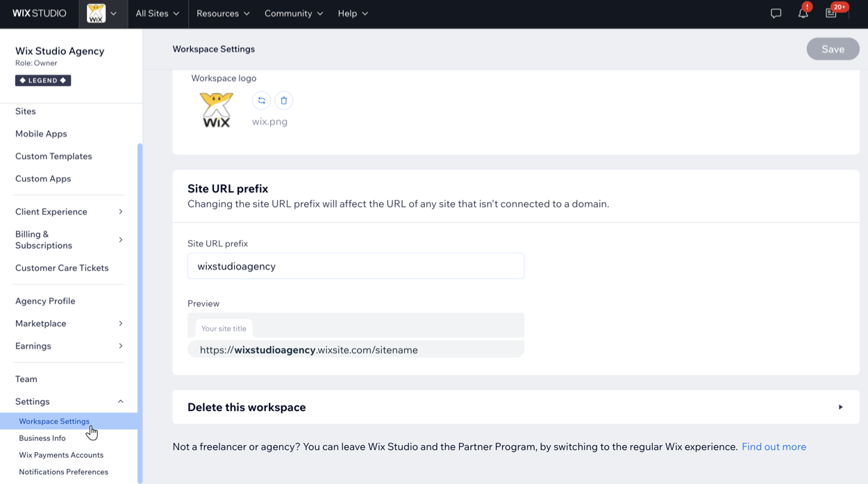Delete the workspace logo via trash icon
The height and width of the screenshot is (484, 868).
tap(283, 101)
